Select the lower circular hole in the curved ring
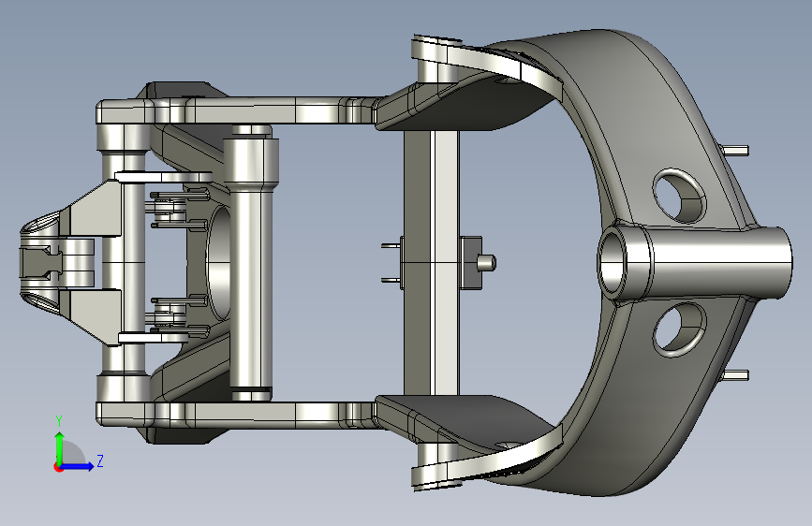This screenshot has width=812, height=526. [x=680, y=329]
